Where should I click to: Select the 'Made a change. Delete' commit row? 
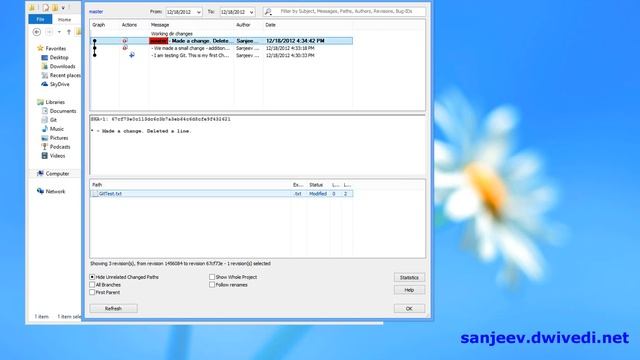coord(221,41)
